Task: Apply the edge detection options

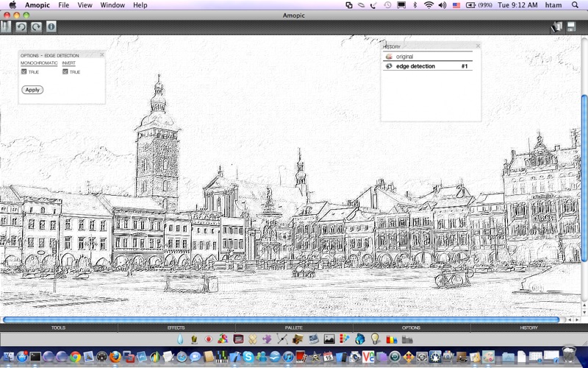Action: pos(32,90)
